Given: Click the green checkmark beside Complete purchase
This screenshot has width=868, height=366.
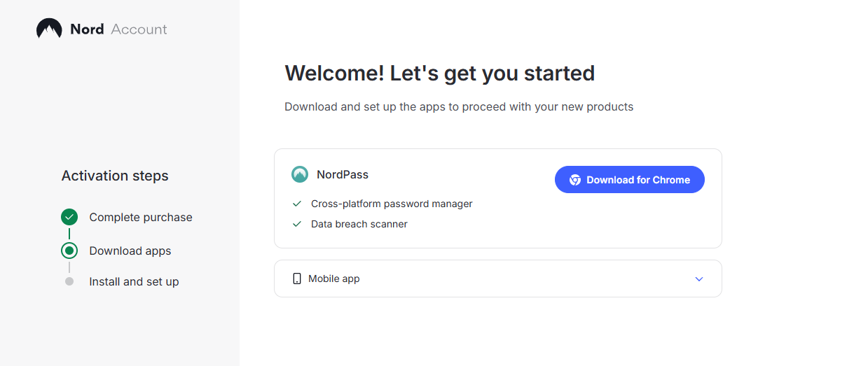Looking at the screenshot, I should tap(69, 217).
